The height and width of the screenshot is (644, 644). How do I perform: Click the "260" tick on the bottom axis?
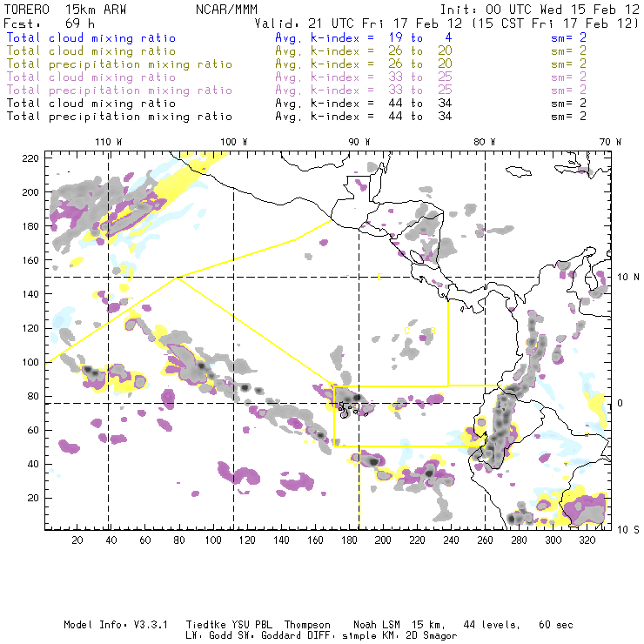point(485,540)
